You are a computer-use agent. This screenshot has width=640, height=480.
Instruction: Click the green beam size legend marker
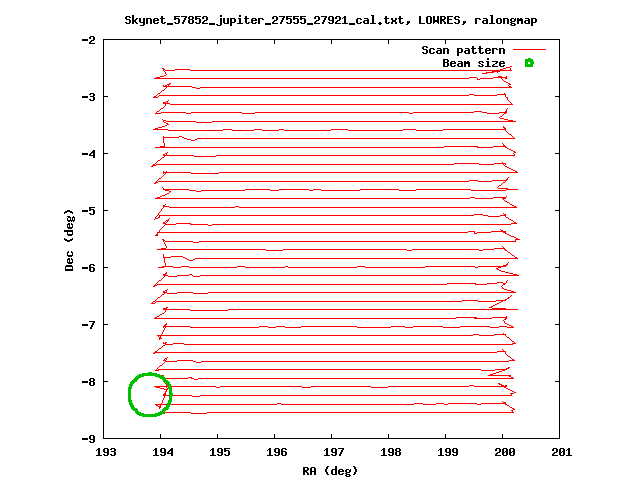coord(529,63)
